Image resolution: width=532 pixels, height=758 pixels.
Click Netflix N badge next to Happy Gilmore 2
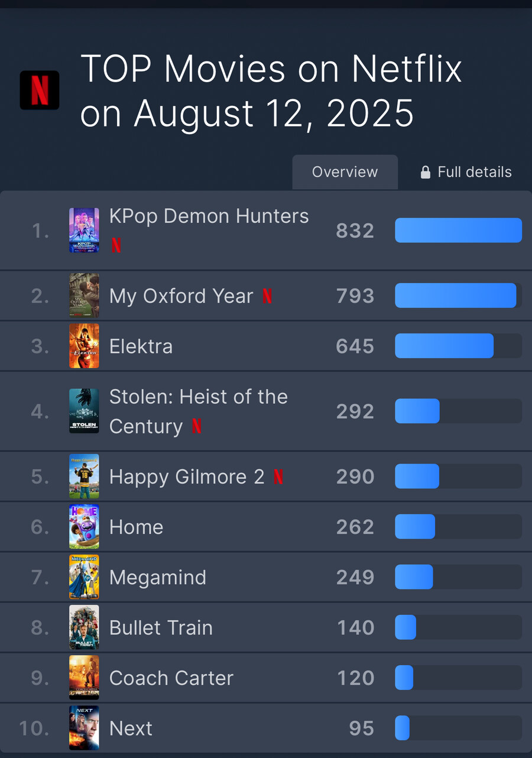278,477
